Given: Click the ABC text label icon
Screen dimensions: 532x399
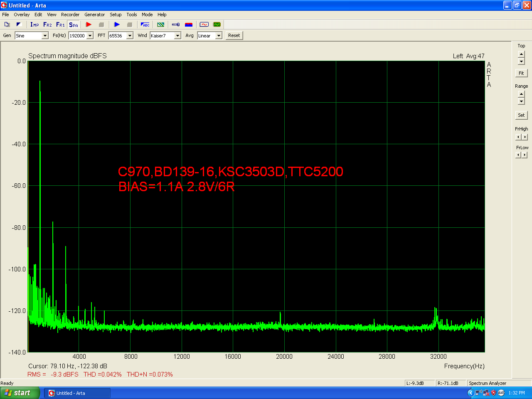Looking at the screenshot, I should pyautogui.click(x=145, y=25).
